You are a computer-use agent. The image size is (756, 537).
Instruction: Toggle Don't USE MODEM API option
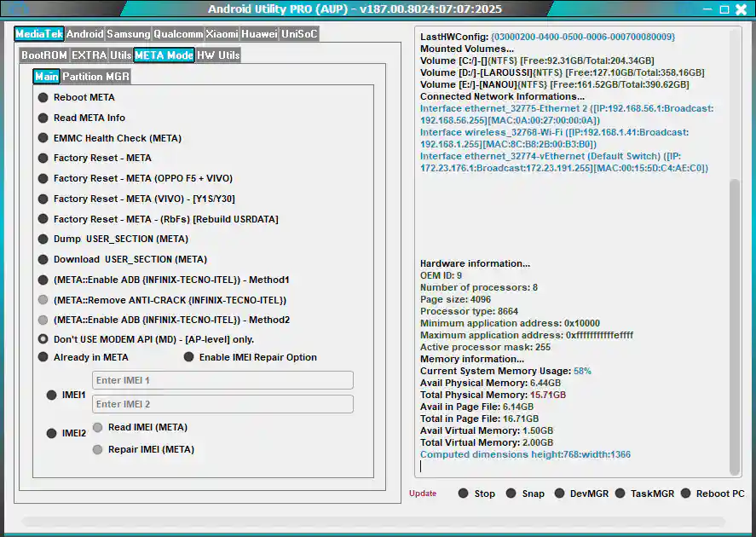146,339
